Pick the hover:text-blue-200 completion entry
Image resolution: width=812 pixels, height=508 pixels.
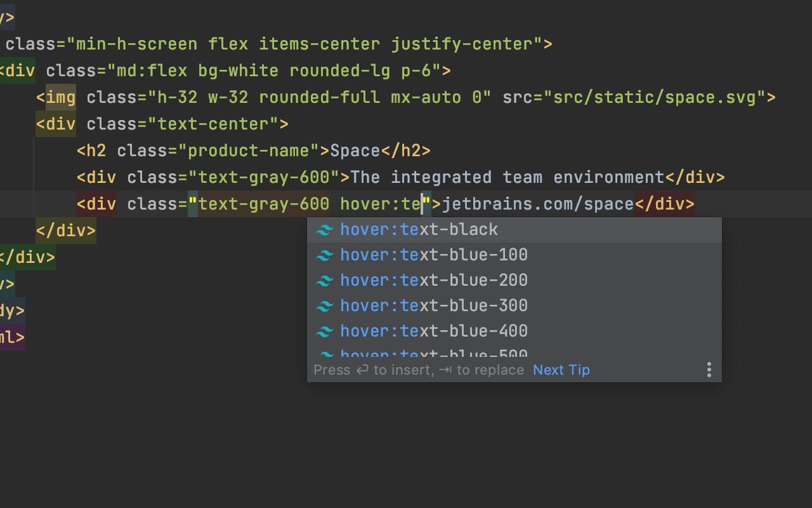pos(434,281)
